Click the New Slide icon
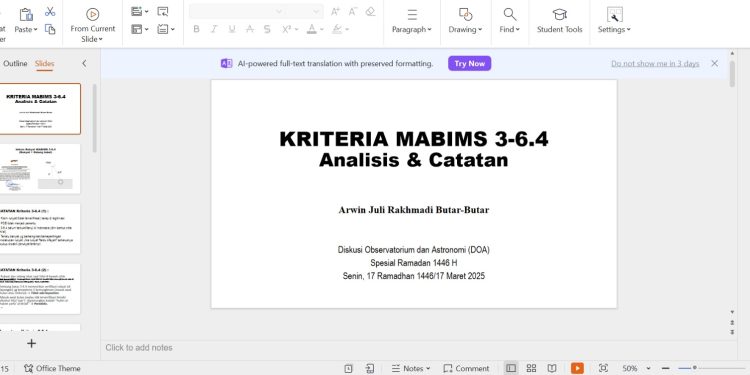The width and height of the screenshot is (750, 375). point(136,11)
